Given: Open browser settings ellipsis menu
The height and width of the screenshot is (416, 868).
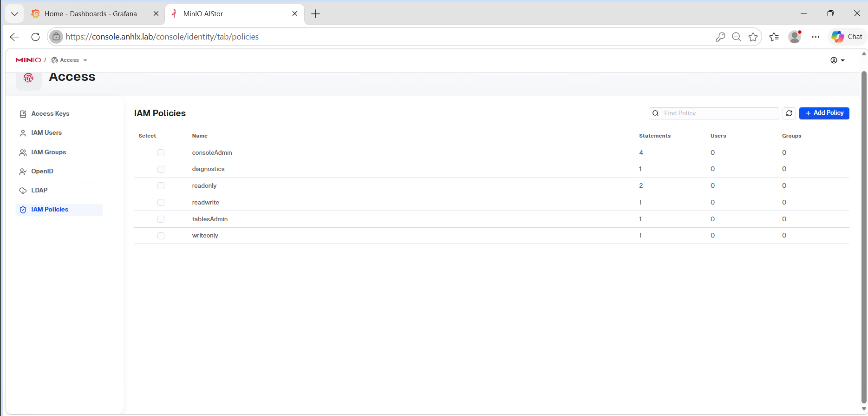Looking at the screenshot, I should coord(816,37).
